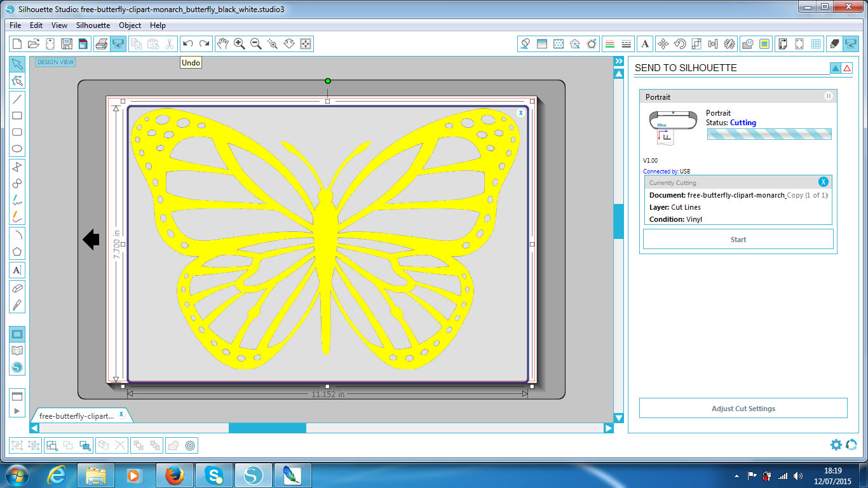Select the Eraser tool
This screenshot has height=488, width=868.
(17, 288)
